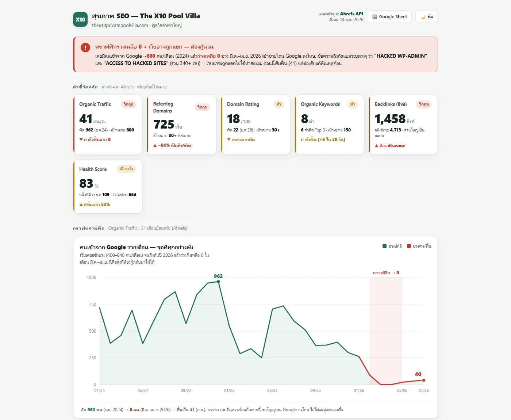This screenshot has width=511, height=420.
Task: Click the red 40 endpoint marker on chart
Action: coord(423,380)
